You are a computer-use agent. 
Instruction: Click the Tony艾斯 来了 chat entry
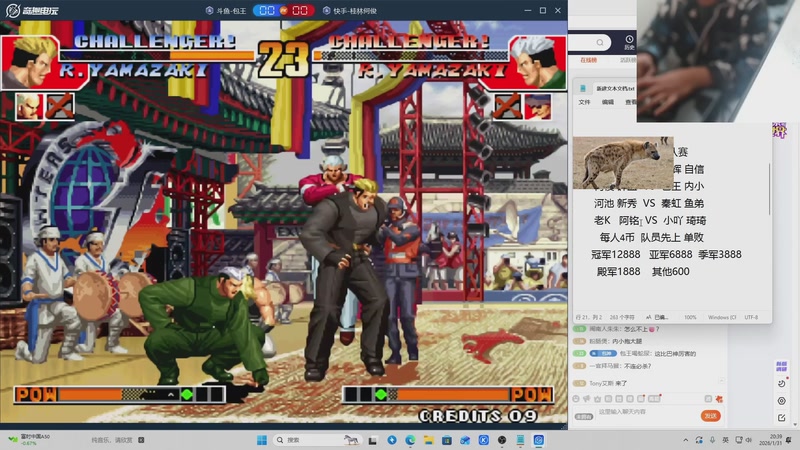(x=608, y=384)
